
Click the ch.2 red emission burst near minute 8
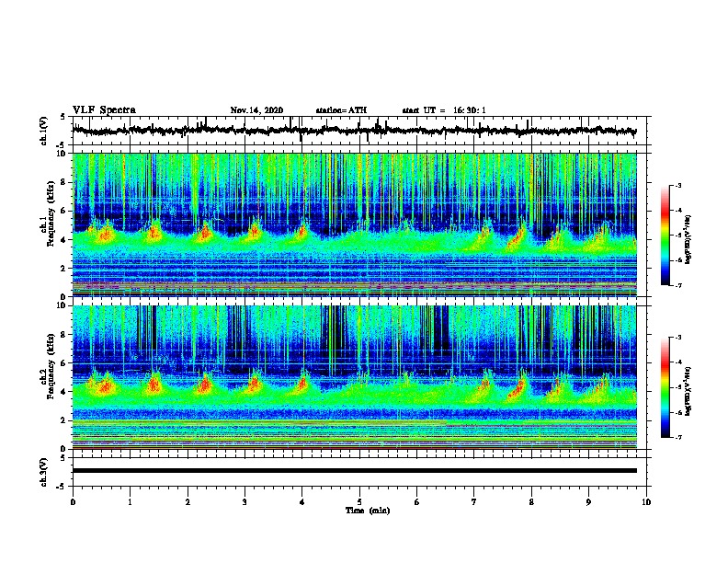point(517,389)
